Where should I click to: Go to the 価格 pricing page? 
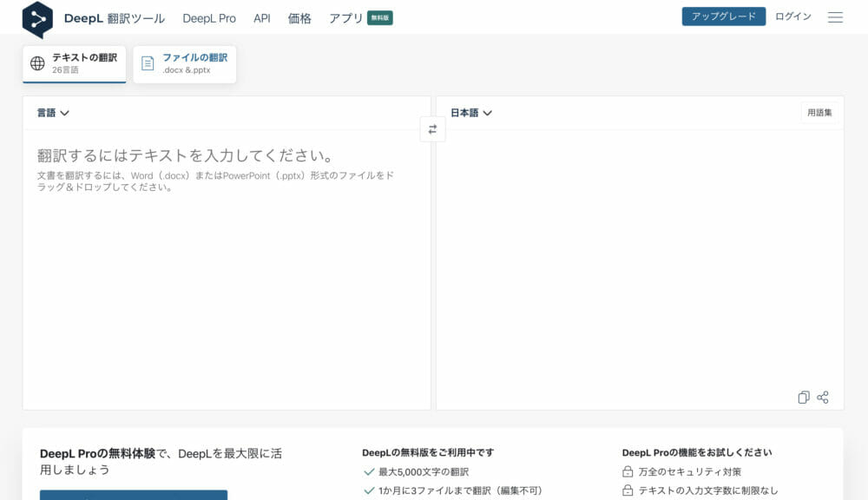(299, 18)
